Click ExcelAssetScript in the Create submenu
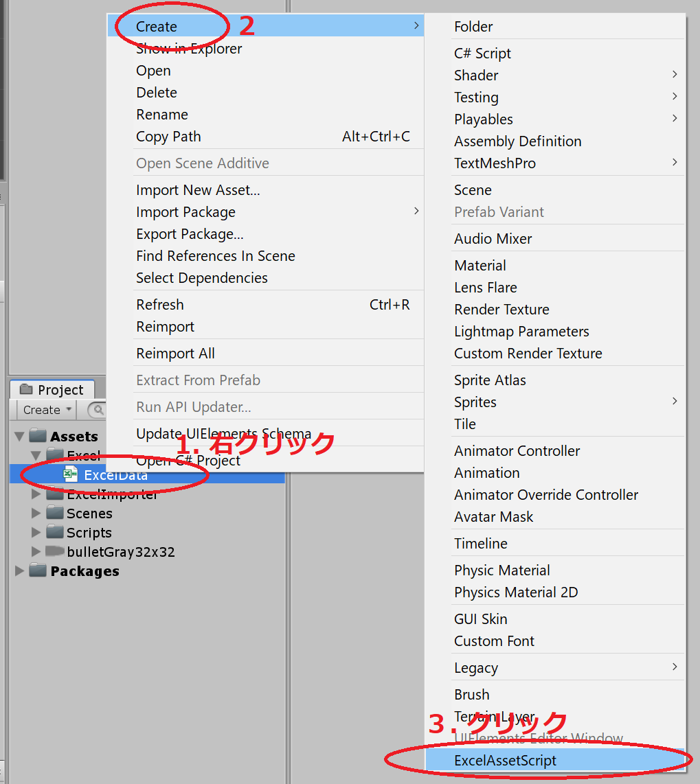 555,760
